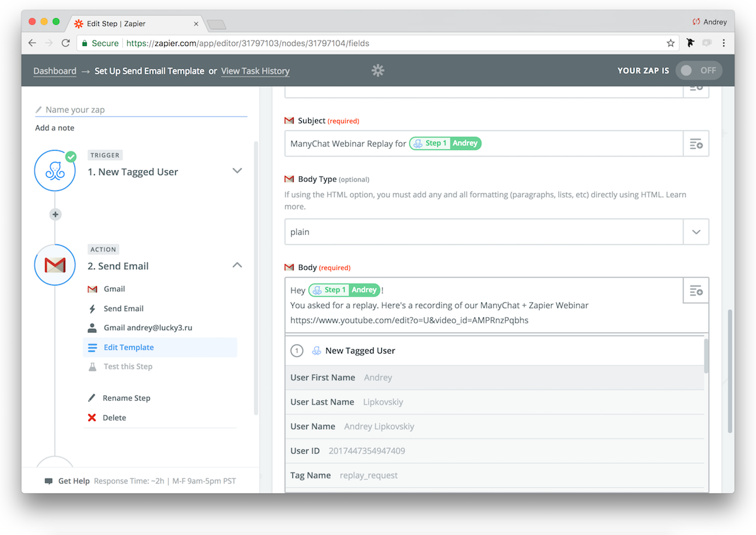The image size is (756, 535).
Task: Expand the New Tagged User trigger step
Action: (x=238, y=171)
